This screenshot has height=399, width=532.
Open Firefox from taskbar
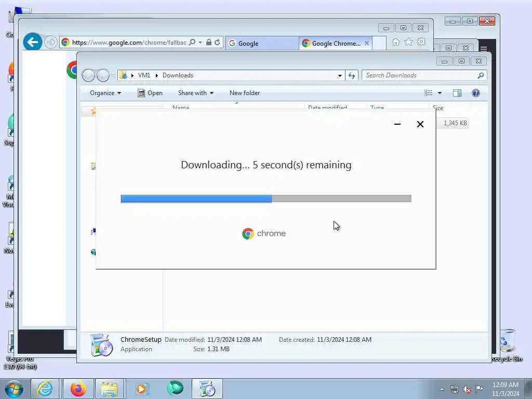78,389
